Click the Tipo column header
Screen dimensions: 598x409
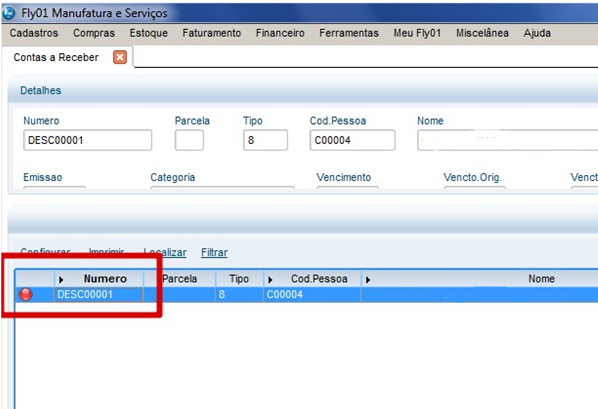tap(239, 279)
